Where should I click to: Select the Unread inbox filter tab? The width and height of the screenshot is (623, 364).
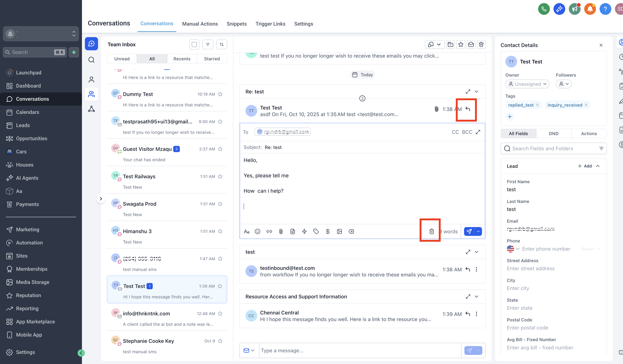coord(122,59)
